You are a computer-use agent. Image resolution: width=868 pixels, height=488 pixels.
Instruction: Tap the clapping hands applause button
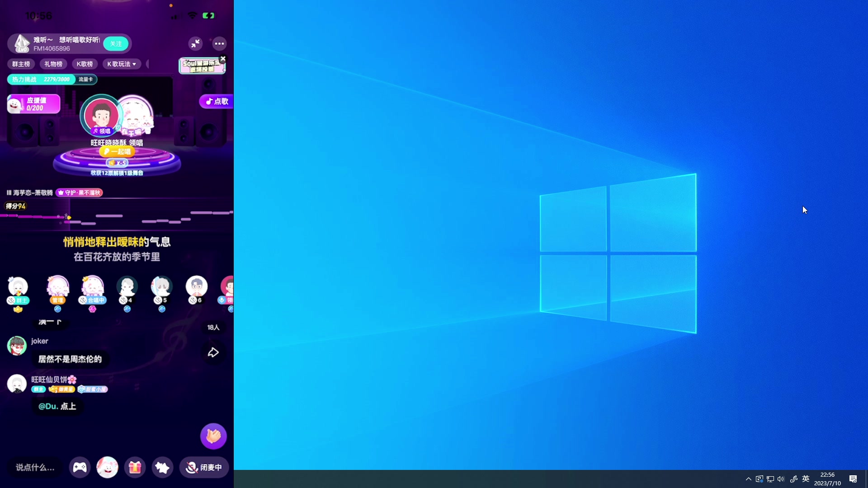pyautogui.click(x=213, y=436)
